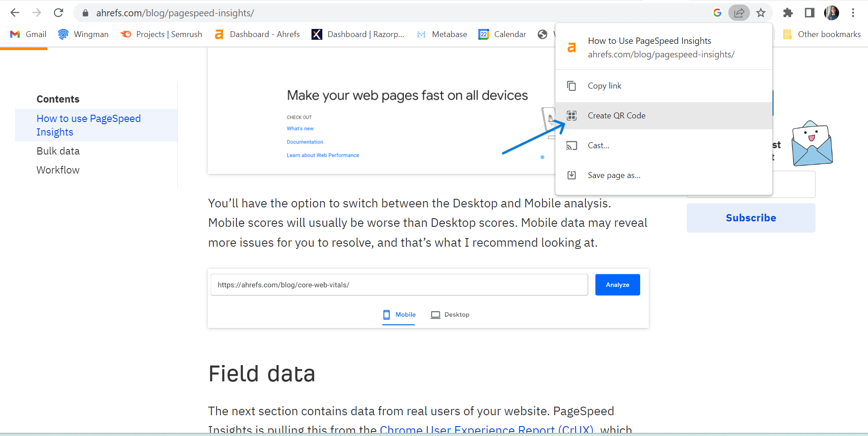Image resolution: width=868 pixels, height=436 pixels.
Task: Click the Subscribe button
Action: click(x=751, y=218)
